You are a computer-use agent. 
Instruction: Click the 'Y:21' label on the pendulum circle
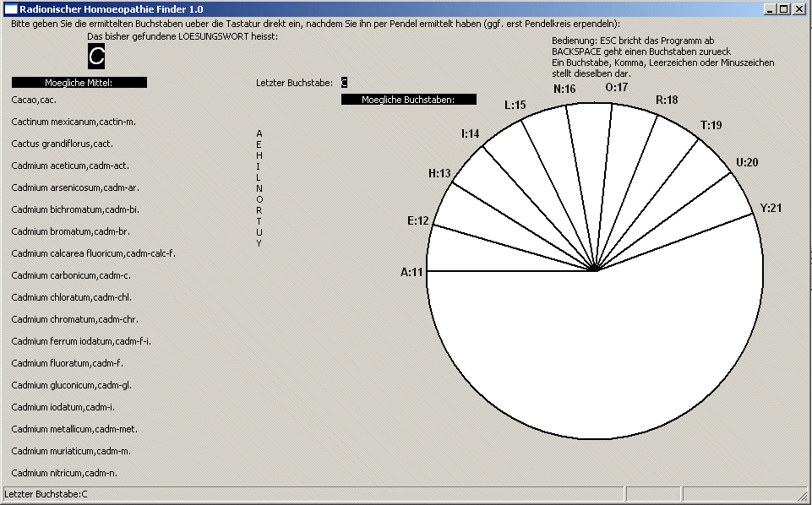pyautogui.click(x=771, y=208)
